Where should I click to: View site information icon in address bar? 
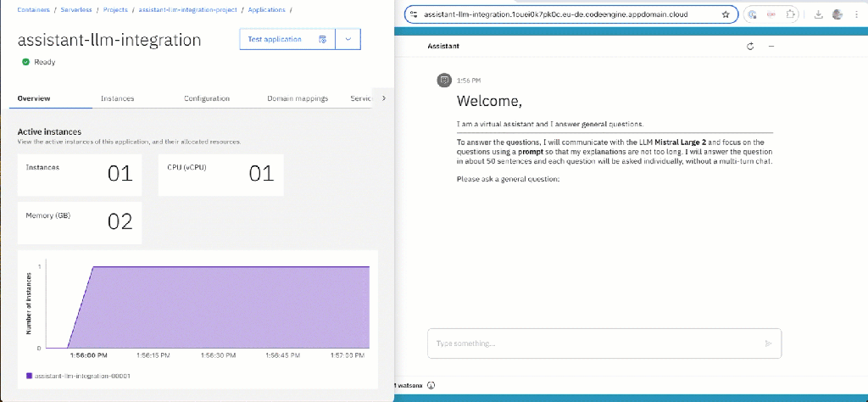point(413,14)
